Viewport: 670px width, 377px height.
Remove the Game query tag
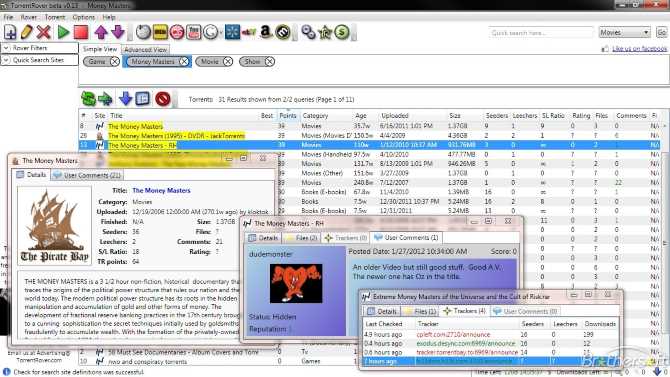(x=115, y=62)
